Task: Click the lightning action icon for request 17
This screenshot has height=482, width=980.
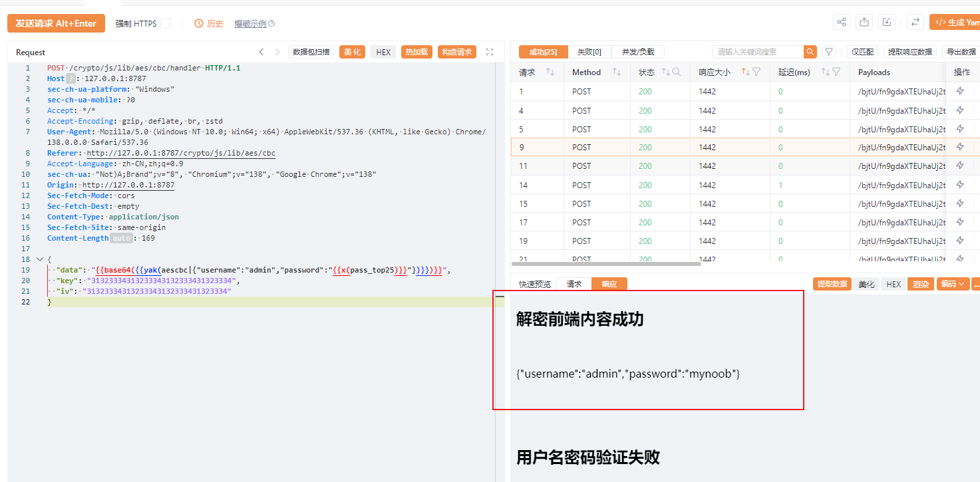Action: (x=960, y=222)
